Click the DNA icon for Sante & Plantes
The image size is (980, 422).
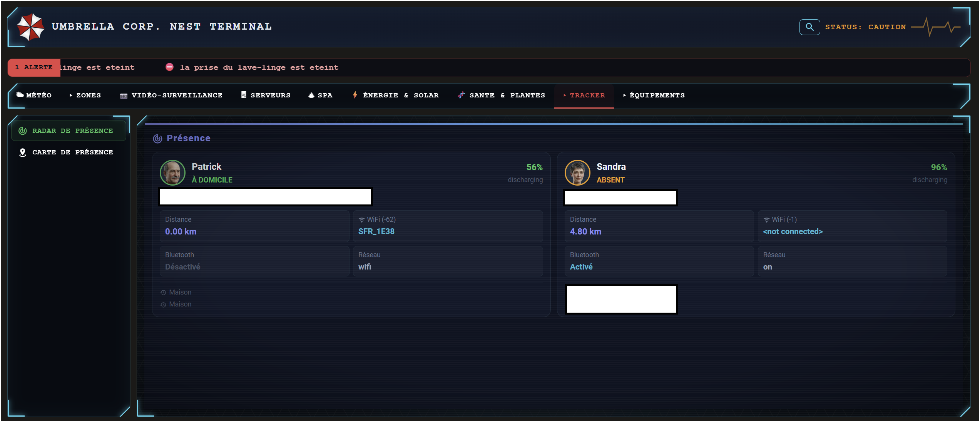461,95
